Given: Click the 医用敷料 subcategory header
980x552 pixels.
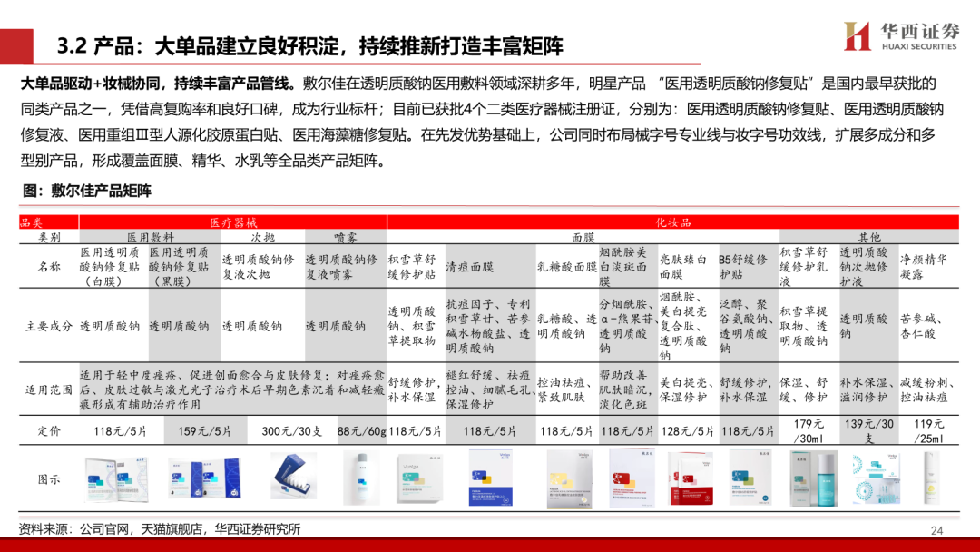Looking at the screenshot, I should tap(149, 237).
